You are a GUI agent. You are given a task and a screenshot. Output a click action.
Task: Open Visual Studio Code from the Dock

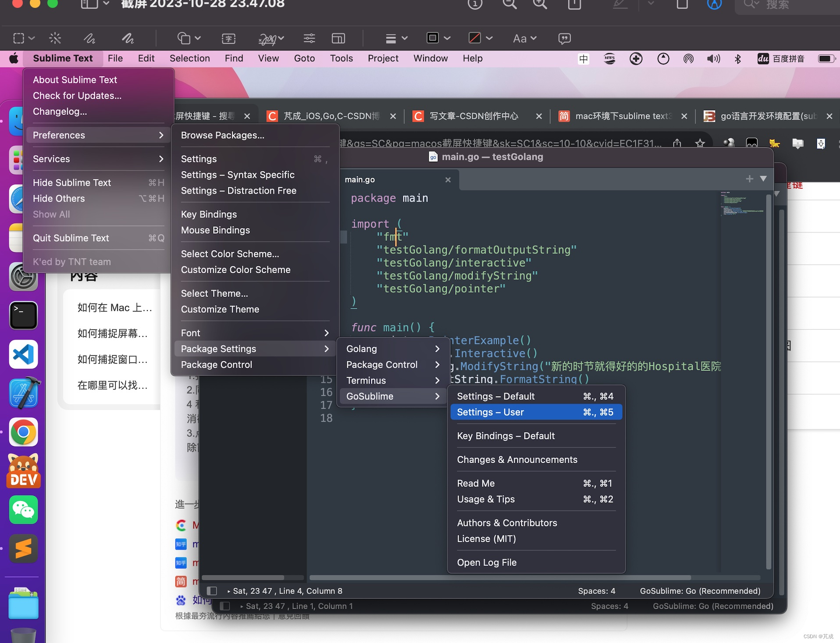[23, 354]
